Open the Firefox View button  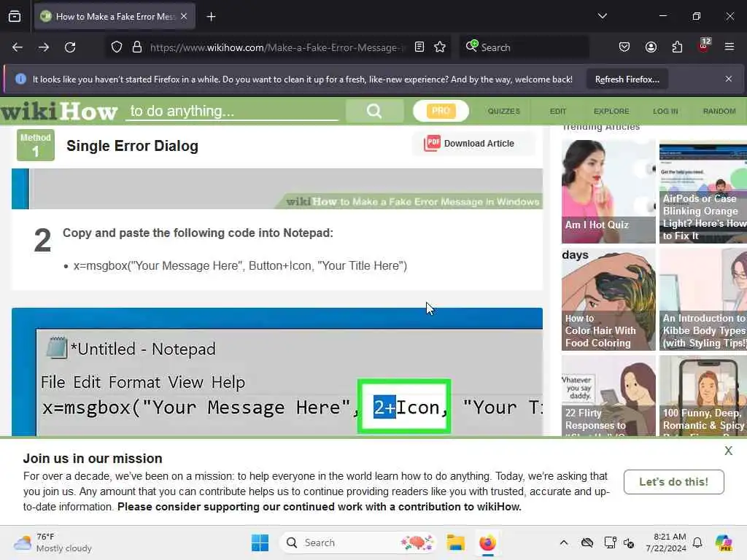15,16
